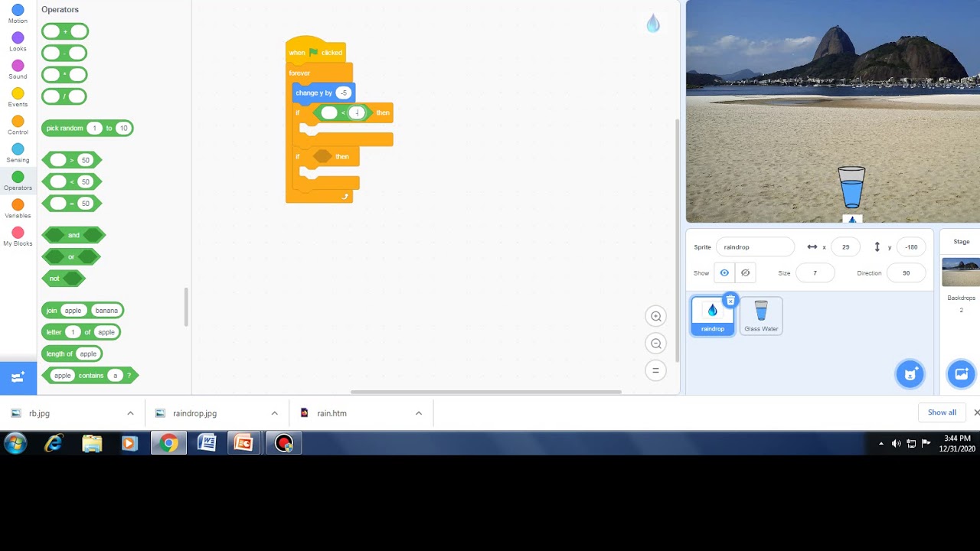
Task: Select the raindrop sprite thumbnail
Action: [x=712, y=316]
